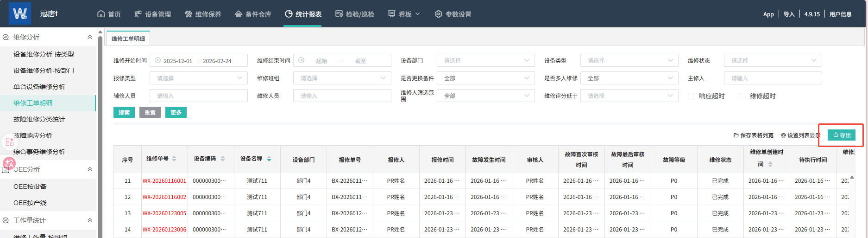Sort by 设备名称 column arrows
The image size is (868, 238).
point(269,159)
